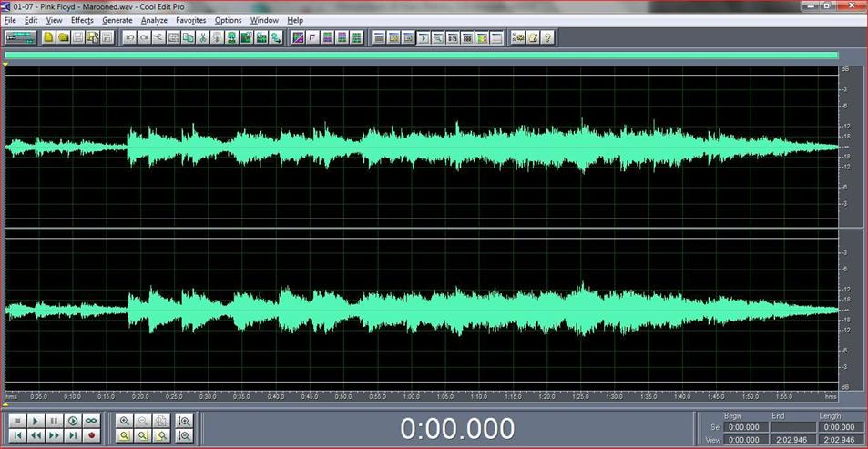Click the right channel waveform
868x449 pixels.
click(x=421, y=311)
